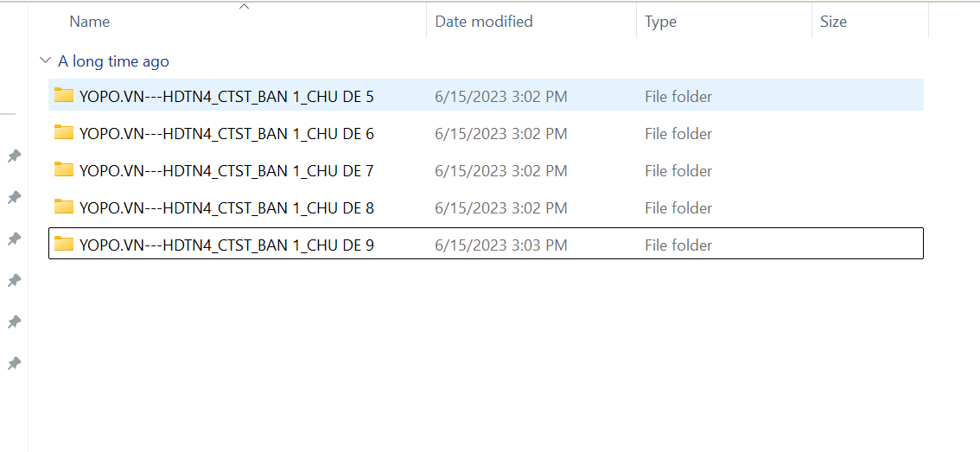
Task: Sort by the Type column header
Action: point(660,22)
